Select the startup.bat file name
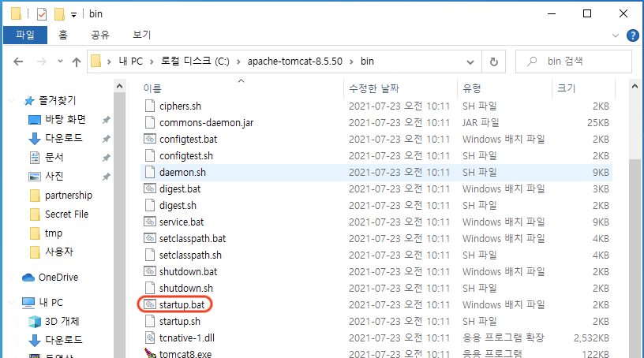This screenshot has width=644, height=358. [x=182, y=304]
